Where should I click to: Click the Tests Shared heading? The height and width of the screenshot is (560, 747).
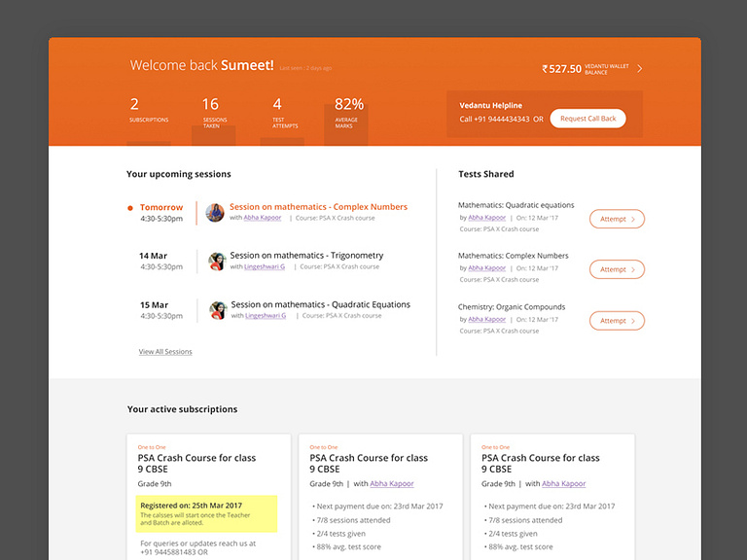[x=486, y=174]
